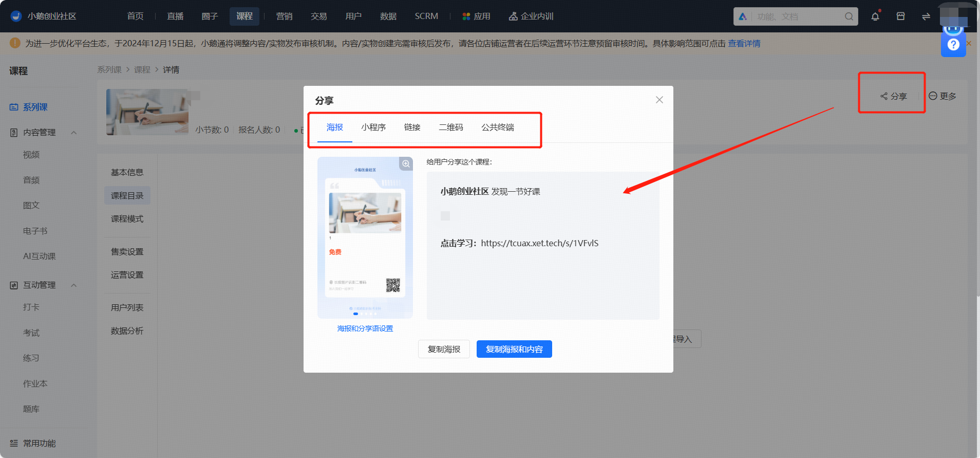Open 打卡 in the sidebar
This screenshot has width=980, height=458.
31,307
